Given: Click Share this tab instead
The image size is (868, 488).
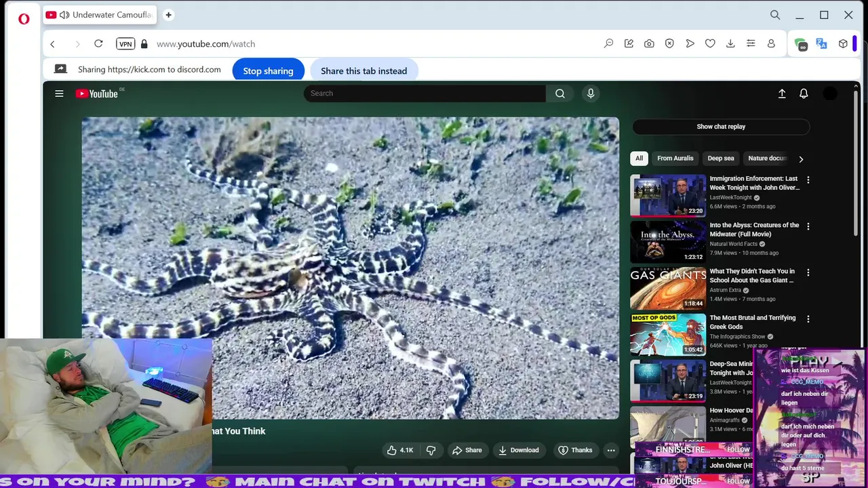Looking at the screenshot, I should pos(364,70).
